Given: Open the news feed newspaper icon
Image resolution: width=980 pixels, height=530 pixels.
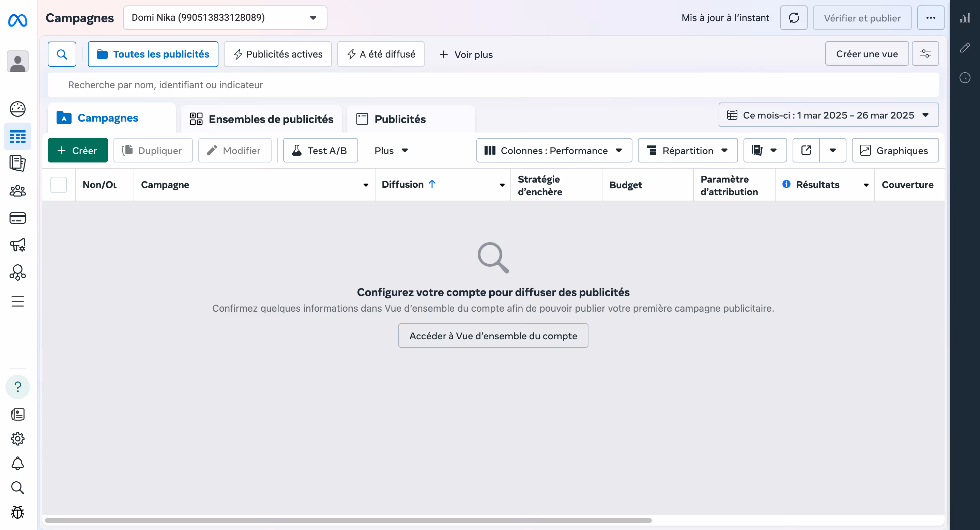Looking at the screenshot, I should click(x=17, y=414).
